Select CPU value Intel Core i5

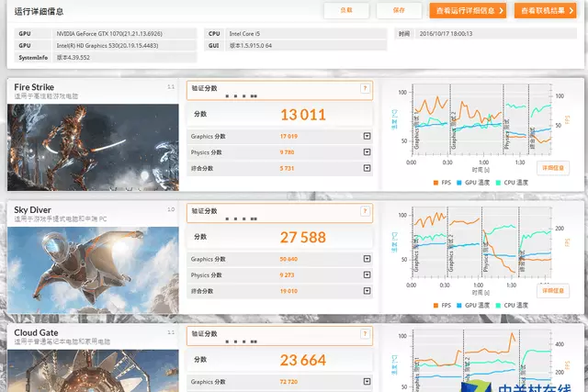pyautogui.click(x=244, y=34)
